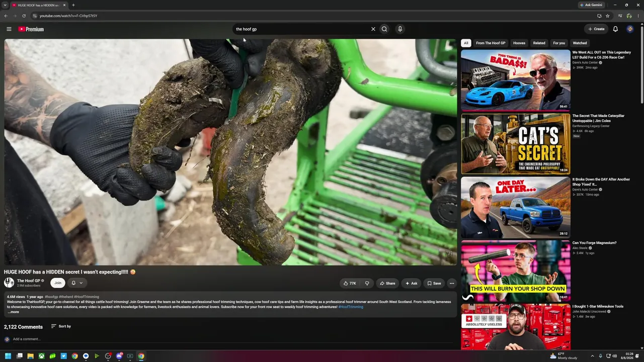The width and height of the screenshot is (644, 362).
Task: Open the Chrome profile avatar
Action: point(629,16)
